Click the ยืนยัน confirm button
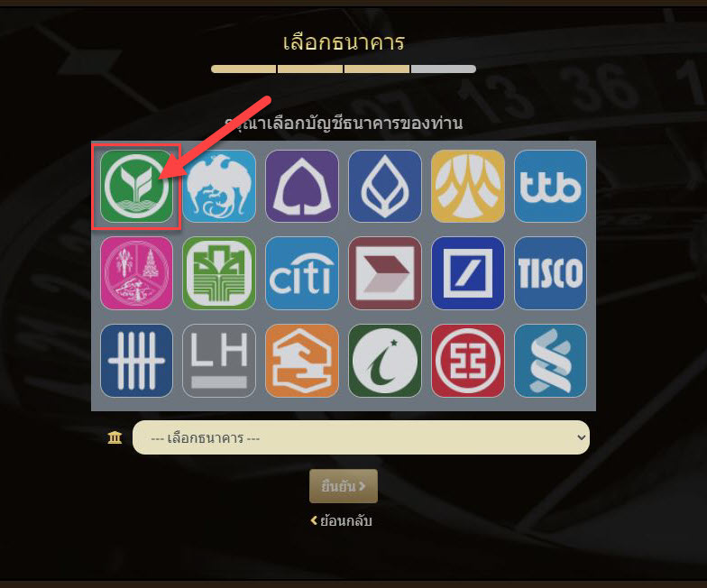707x588 pixels. (344, 486)
